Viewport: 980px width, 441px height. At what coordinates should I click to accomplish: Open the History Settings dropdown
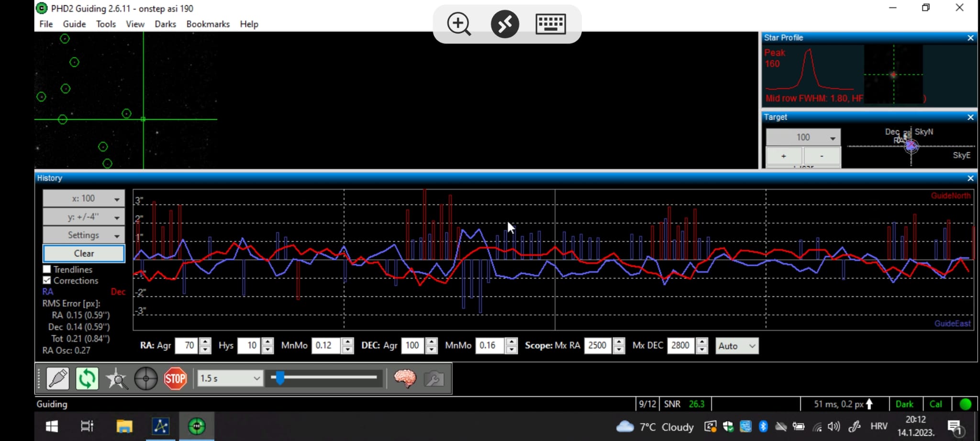(84, 235)
